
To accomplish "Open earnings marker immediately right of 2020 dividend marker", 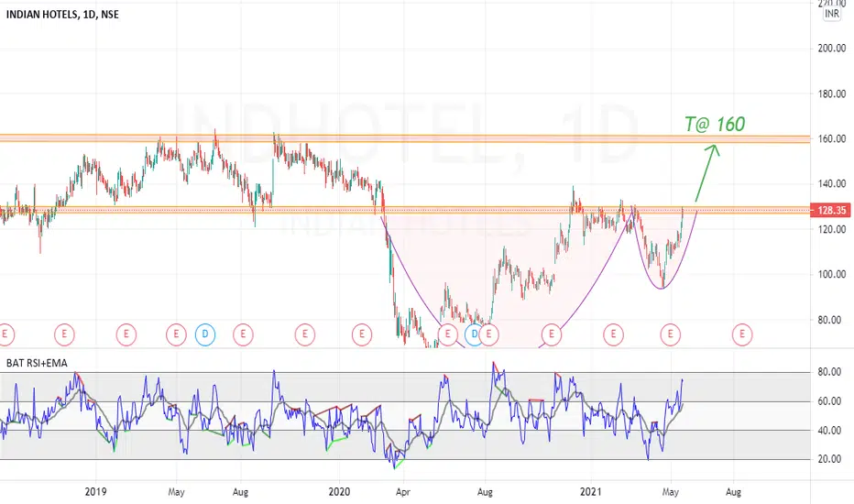I will [x=488, y=334].
